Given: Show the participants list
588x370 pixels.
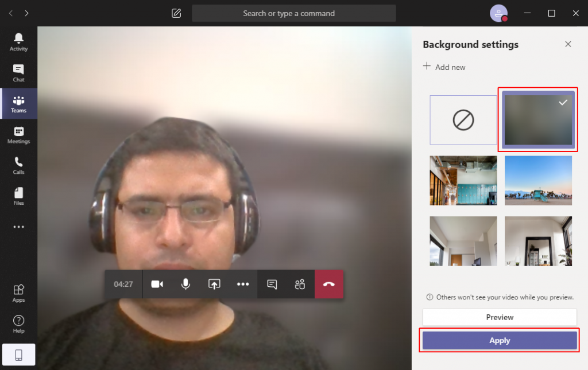Looking at the screenshot, I should click(x=300, y=284).
